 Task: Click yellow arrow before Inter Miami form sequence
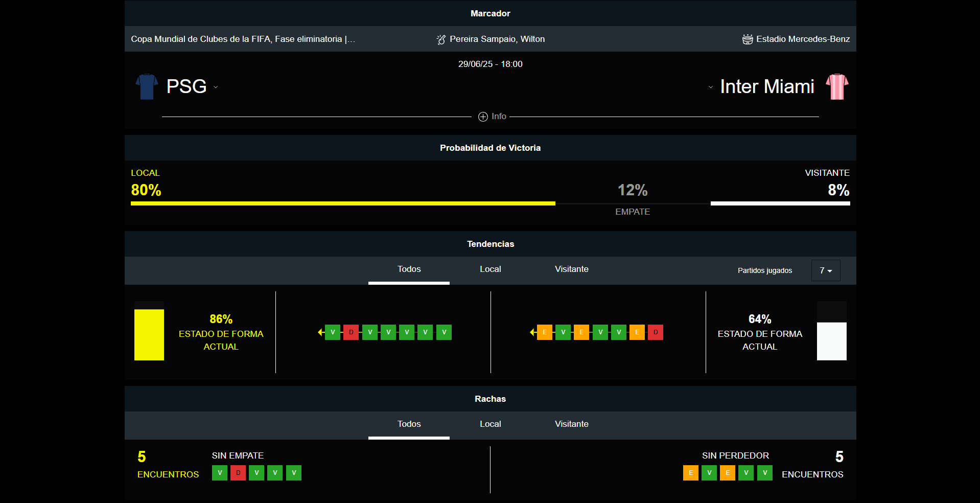(532, 332)
